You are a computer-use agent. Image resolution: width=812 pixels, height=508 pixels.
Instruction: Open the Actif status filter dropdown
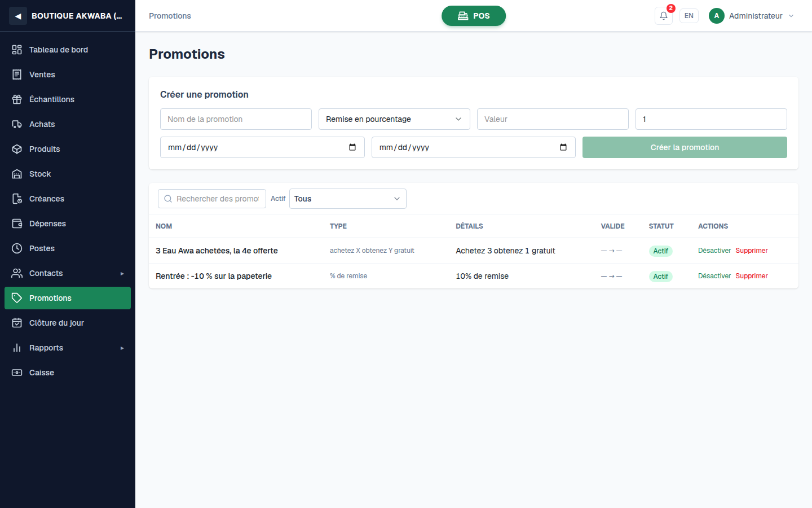click(x=348, y=199)
